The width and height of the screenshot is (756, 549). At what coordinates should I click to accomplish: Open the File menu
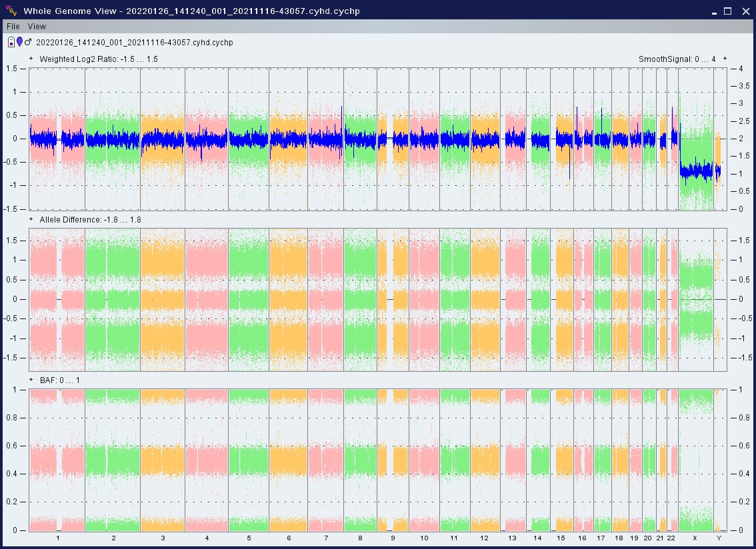click(x=13, y=27)
